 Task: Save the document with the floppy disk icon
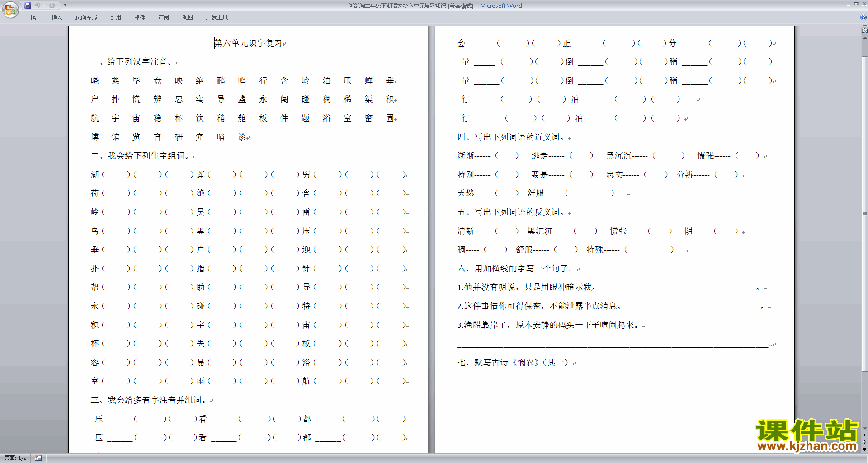(28, 5)
